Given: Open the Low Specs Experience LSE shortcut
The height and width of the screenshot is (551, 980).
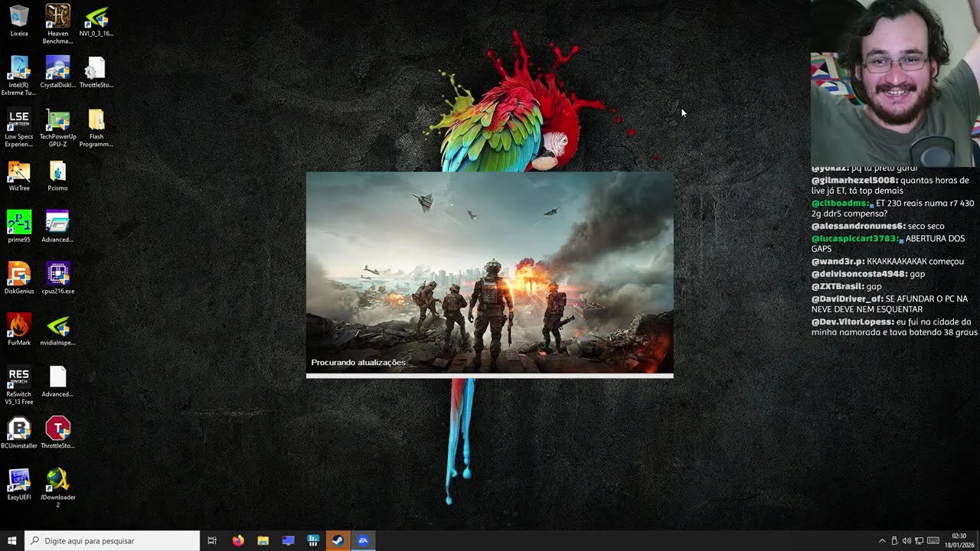Looking at the screenshot, I should (x=19, y=128).
